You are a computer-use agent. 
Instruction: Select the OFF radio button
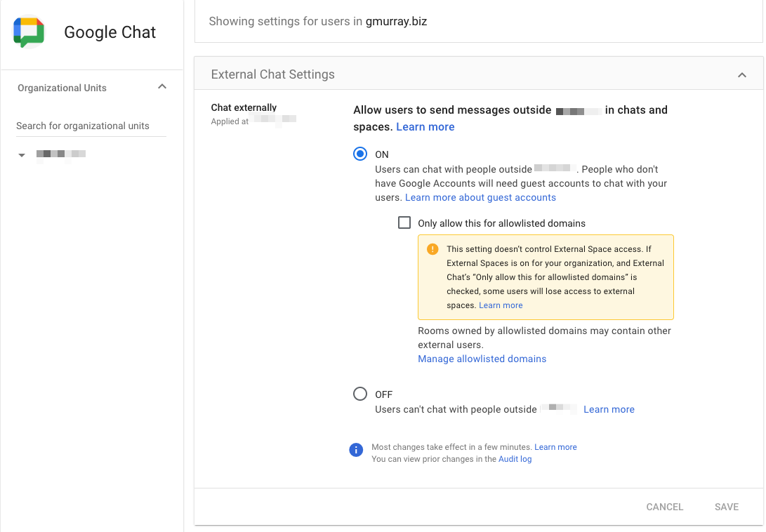(x=360, y=394)
